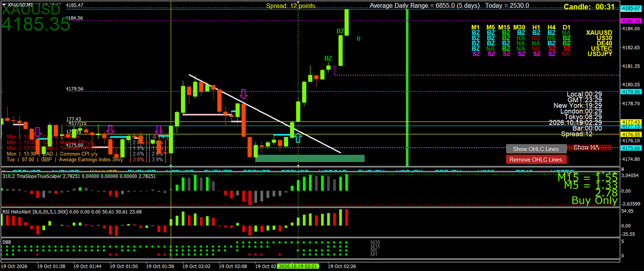644x271 pixels.
Task: Click the 19 Oct 02:02 time axis label
Action: click(x=197, y=266)
